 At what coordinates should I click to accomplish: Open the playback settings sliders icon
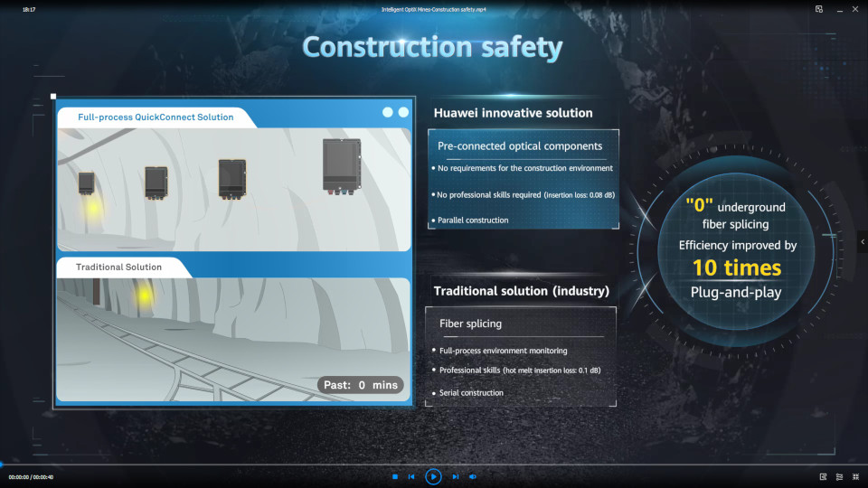click(839, 476)
